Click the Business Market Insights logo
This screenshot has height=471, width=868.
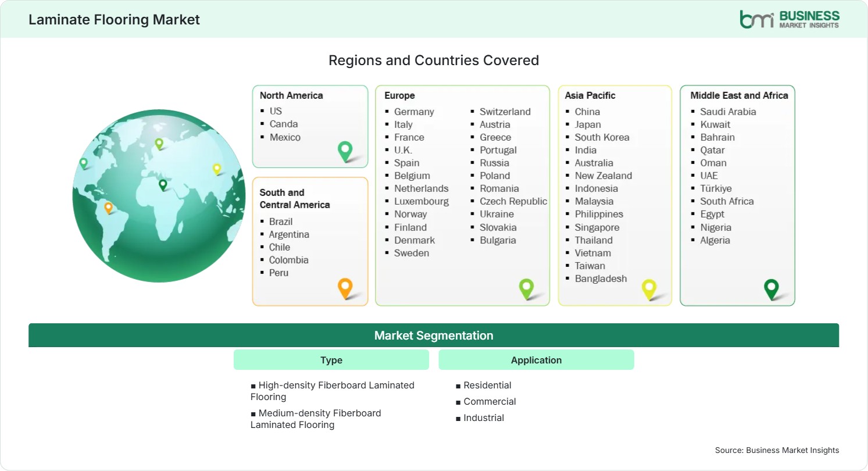[x=790, y=19]
